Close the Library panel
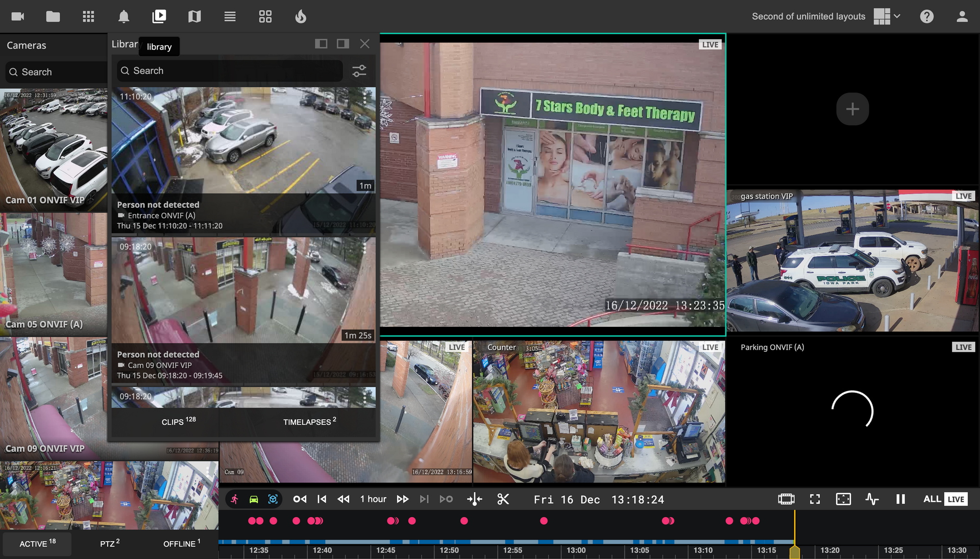 (365, 44)
